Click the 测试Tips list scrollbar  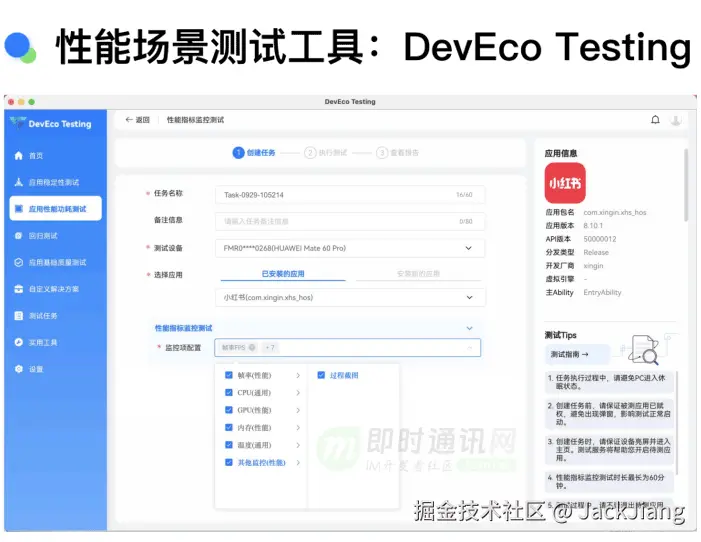pos(678,423)
